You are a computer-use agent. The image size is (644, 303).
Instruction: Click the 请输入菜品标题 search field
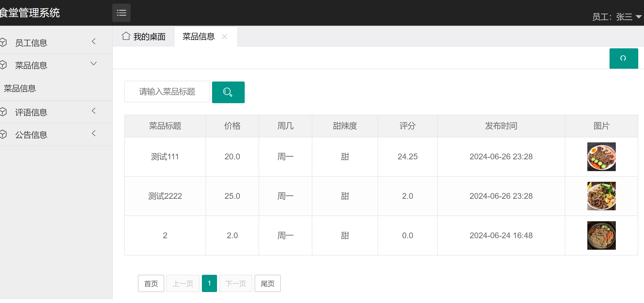click(x=167, y=92)
